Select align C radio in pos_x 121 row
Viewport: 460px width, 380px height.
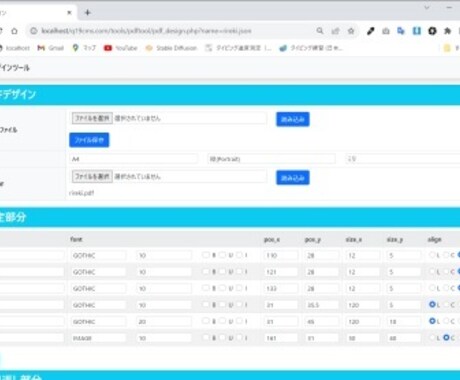(447, 271)
